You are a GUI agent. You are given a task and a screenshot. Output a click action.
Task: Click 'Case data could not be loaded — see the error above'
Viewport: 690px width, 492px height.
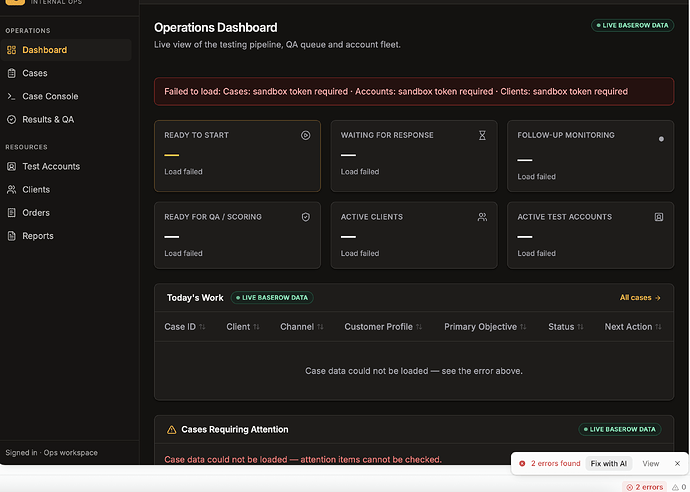(x=414, y=371)
